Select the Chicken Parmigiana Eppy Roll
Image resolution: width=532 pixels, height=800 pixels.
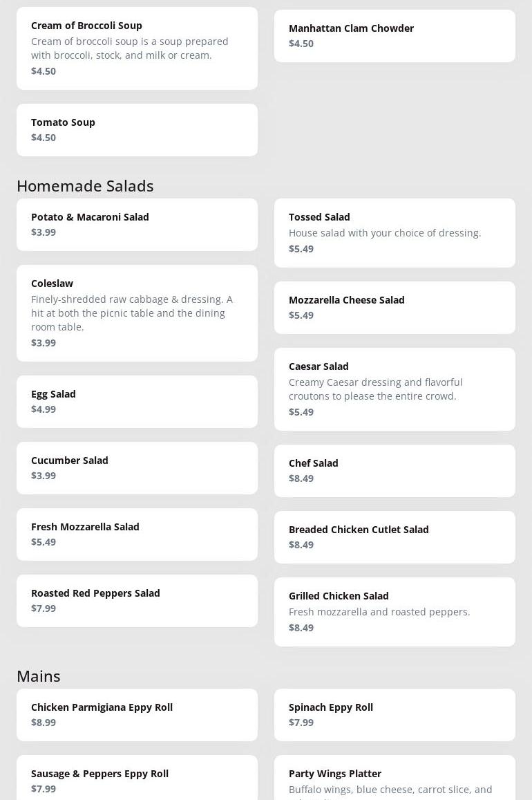click(x=137, y=715)
